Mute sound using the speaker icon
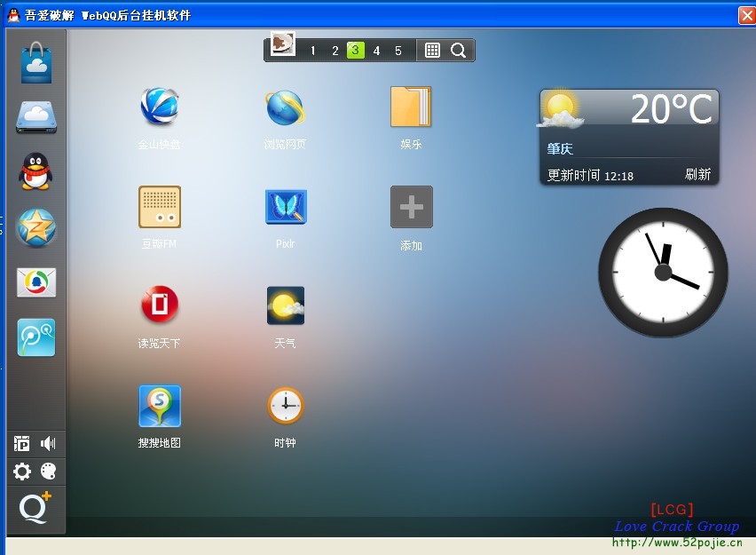Viewport: 756px width, 555px height. tap(48, 443)
